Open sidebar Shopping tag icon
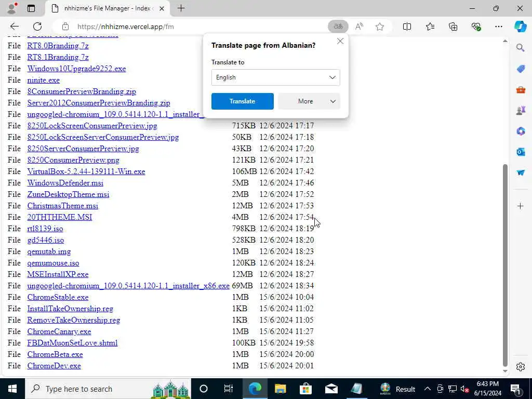 pos(521,69)
